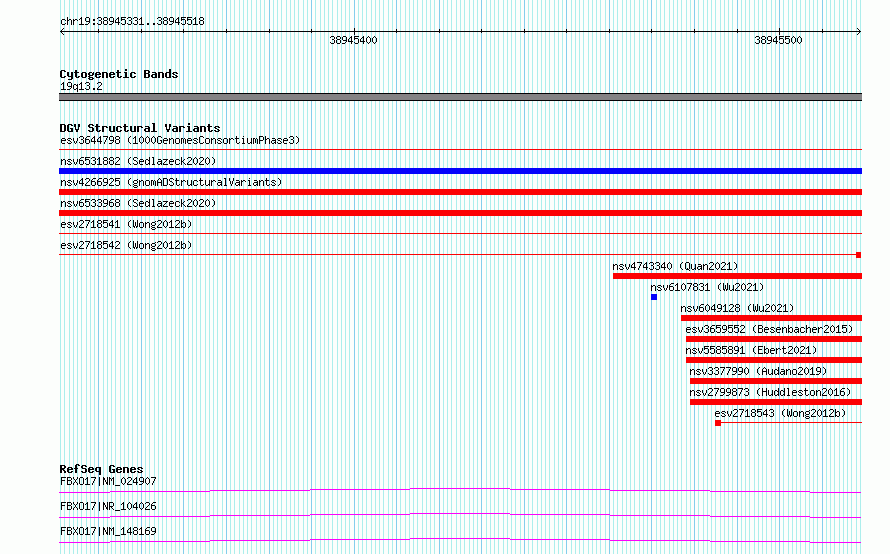890x554 pixels.
Task: Click the Cytogenetic Bands track title
Action: 119,74
